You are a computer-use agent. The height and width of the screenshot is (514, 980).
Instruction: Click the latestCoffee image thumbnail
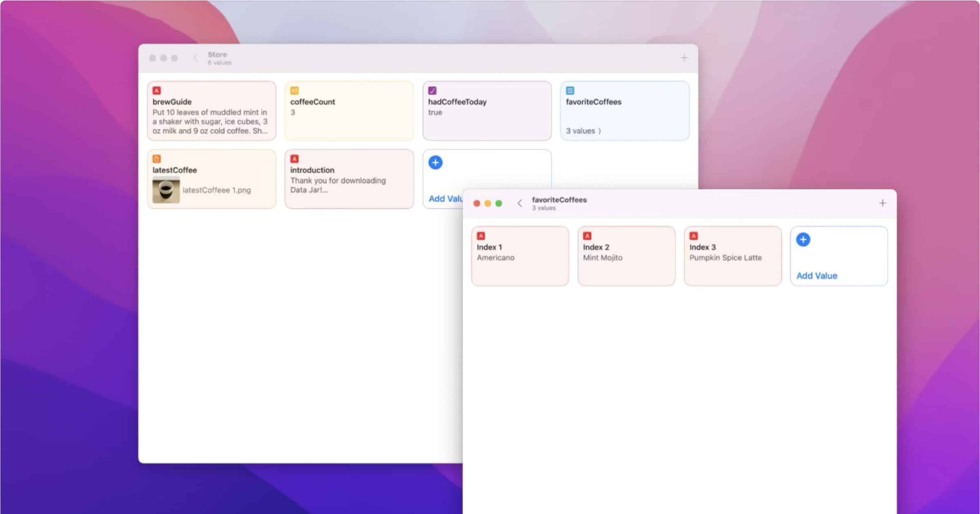click(x=166, y=190)
